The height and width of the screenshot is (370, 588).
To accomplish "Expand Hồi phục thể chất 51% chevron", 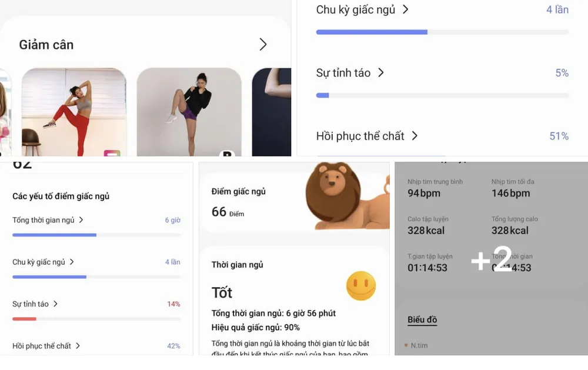I will pyautogui.click(x=415, y=135).
